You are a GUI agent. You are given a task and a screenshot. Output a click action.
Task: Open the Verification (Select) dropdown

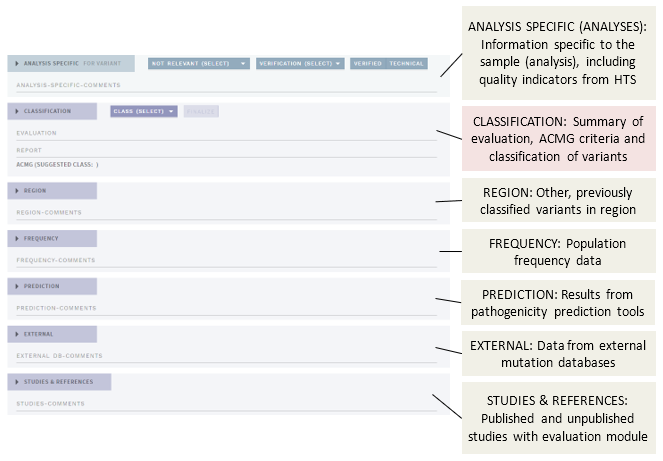click(x=300, y=63)
